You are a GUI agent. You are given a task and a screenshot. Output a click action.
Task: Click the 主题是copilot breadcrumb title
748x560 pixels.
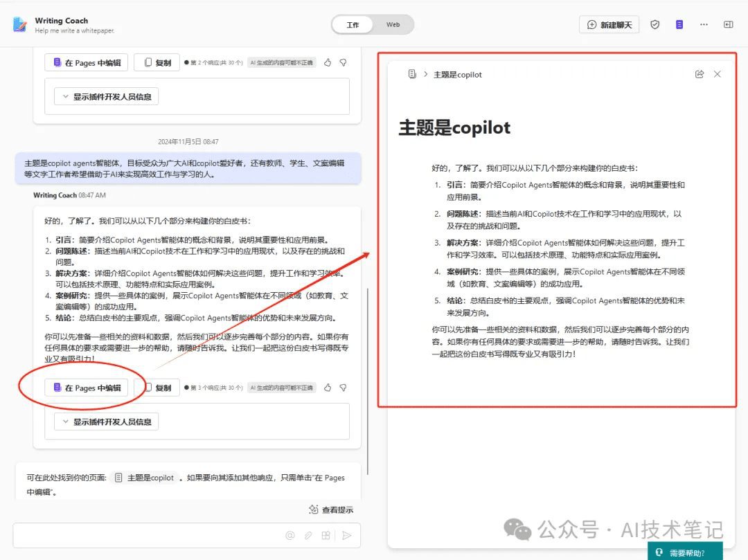click(x=458, y=74)
